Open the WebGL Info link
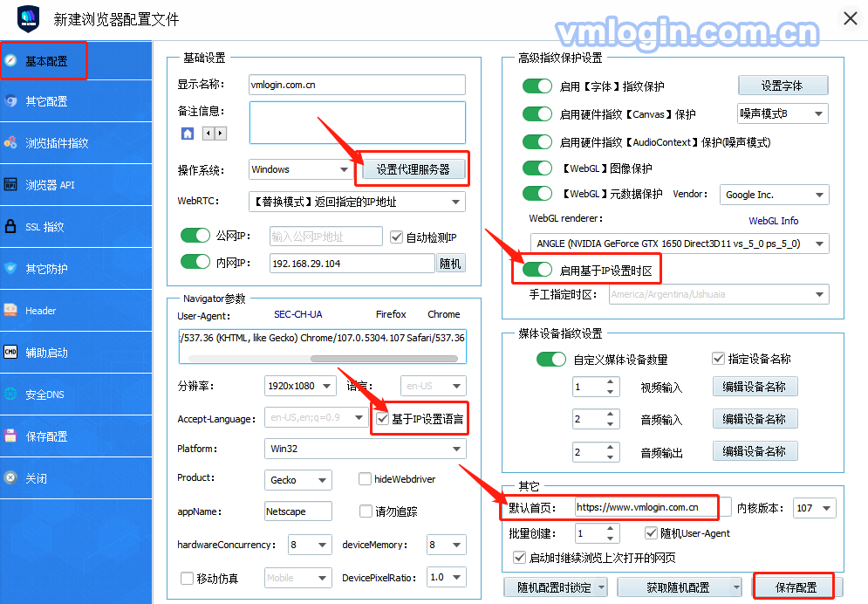The image size is (868, 604). 773,220
